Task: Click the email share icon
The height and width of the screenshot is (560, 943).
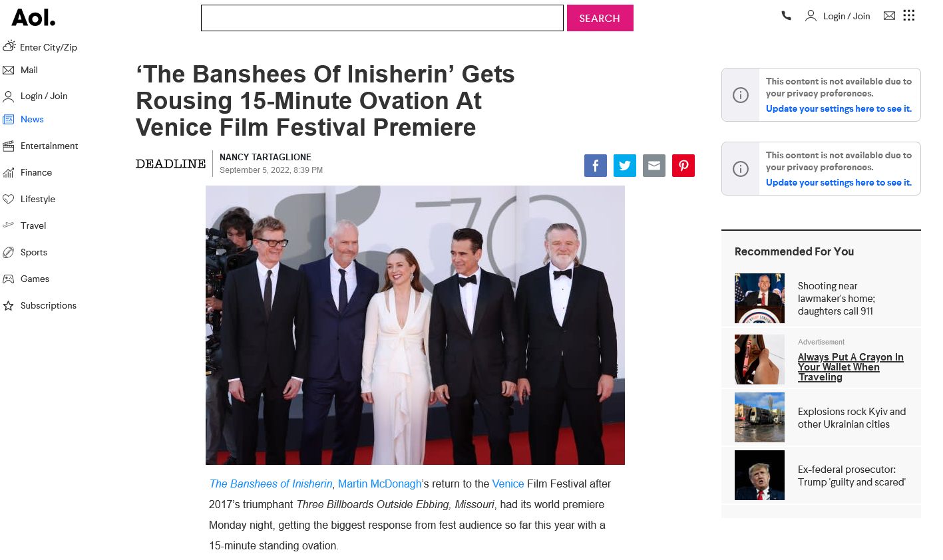Action: pyautogui.click(x=654, y=166)
